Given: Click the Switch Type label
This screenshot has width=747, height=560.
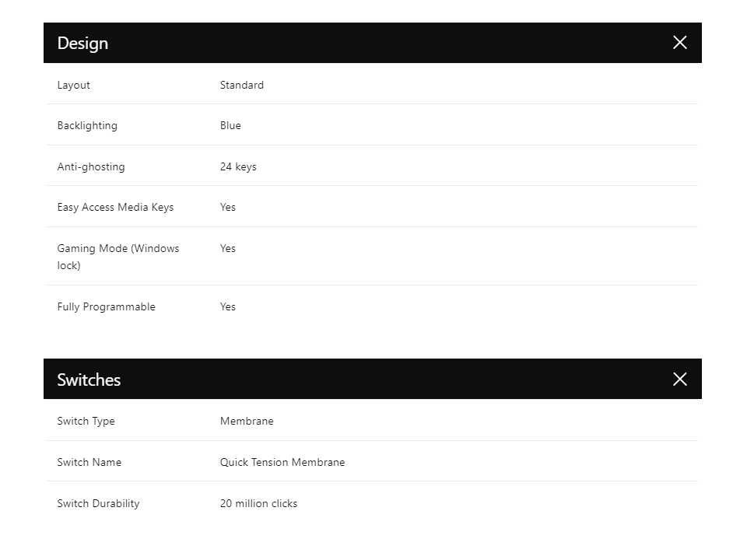Looking at the screenshot, I should click(x=86, y=421).
